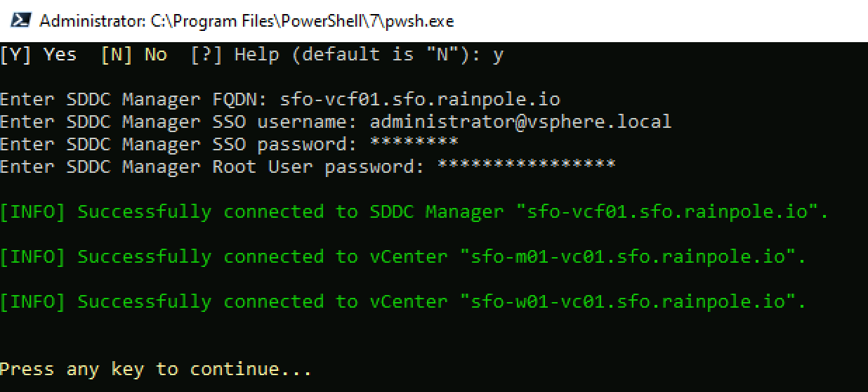Screen dimensions: 868x392
Task: Click the entered FQDN sfo-vcf01.sfo.rainpole.io value
Action: 420,100
